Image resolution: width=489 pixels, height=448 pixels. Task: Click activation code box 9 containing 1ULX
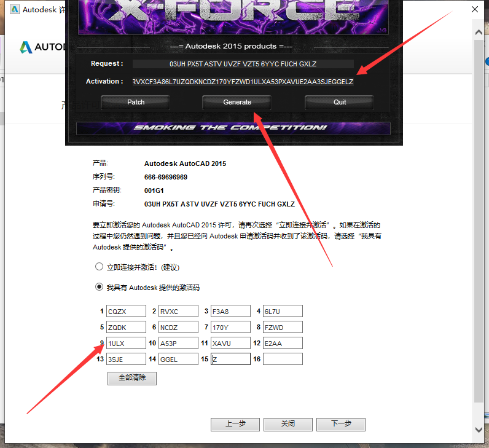(127, 343)
